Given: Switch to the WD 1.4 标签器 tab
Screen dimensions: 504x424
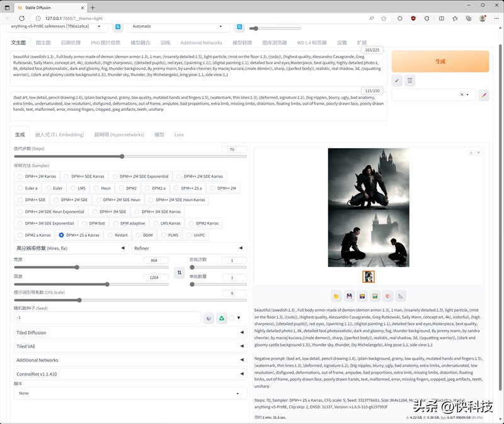Looking at the screenshot, I should pos(312,42).
